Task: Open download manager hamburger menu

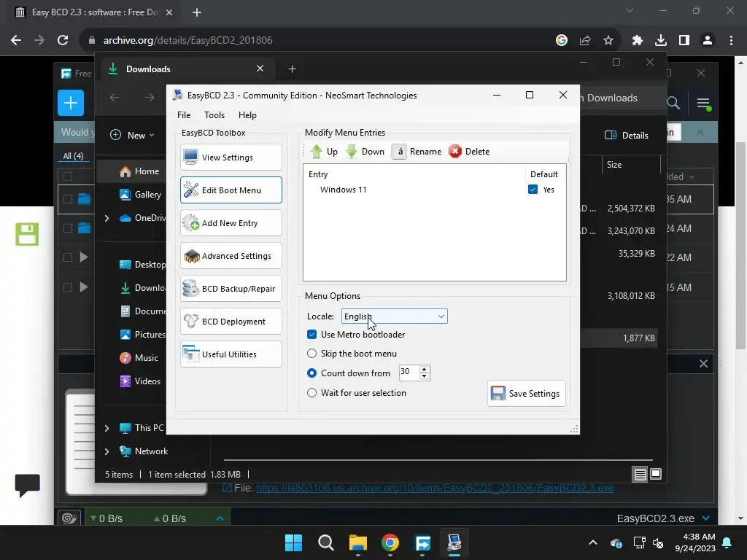Action: tap(704, 103)
